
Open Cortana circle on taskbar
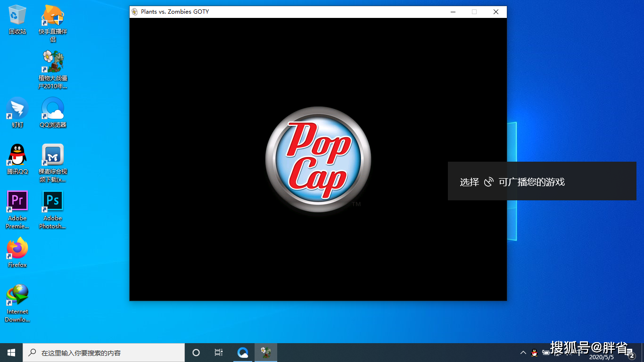coord(196,353)
